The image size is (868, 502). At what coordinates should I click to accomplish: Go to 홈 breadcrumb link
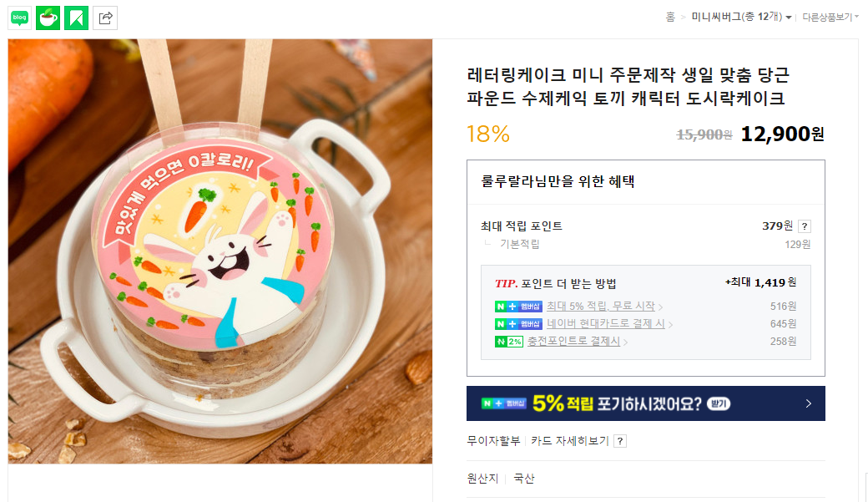pyautogui.click(x=670, y=18)
